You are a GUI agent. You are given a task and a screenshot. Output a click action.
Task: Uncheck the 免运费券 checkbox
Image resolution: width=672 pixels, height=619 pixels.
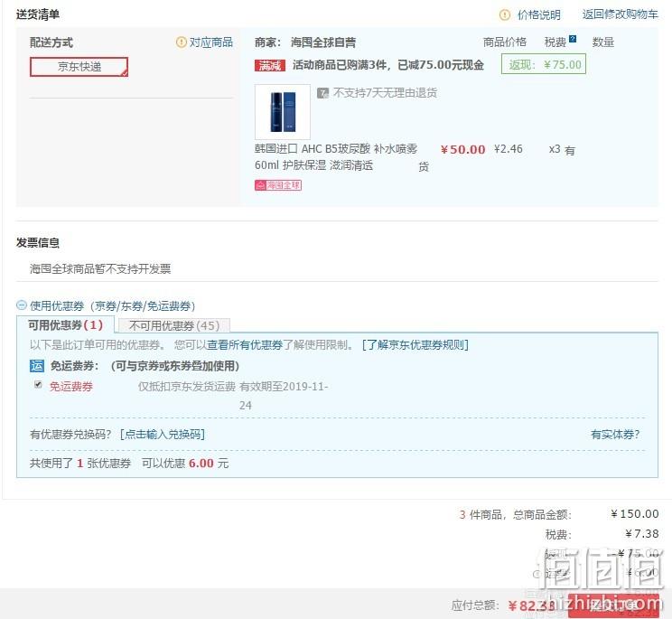38,384
